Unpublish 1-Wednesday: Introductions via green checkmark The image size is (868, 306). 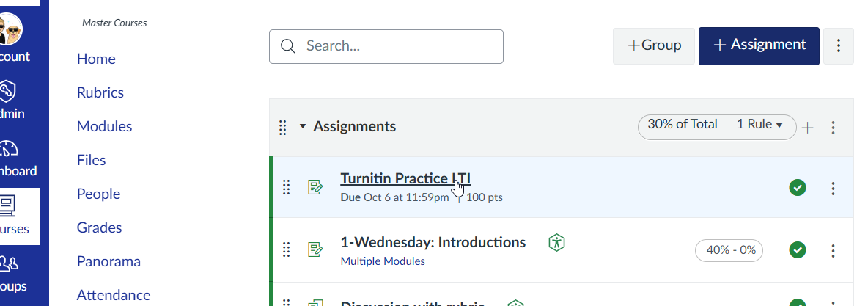[798, 250]
